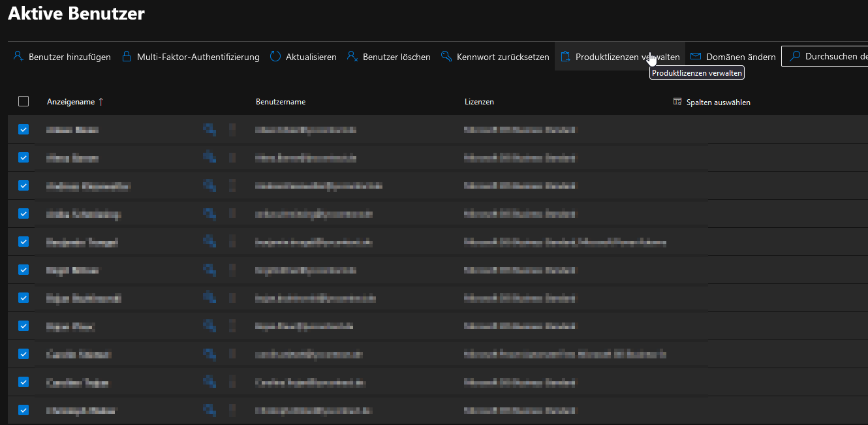This screenshot has width=868, height=425.
Task: Click the Benutzername column header
Action: [x=281, y=102]
